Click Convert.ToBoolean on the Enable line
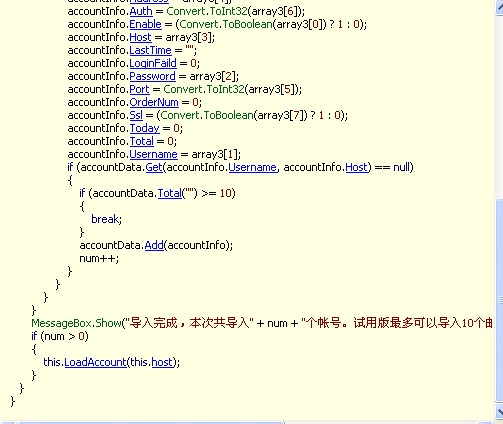503x424 pixels. 226,24
